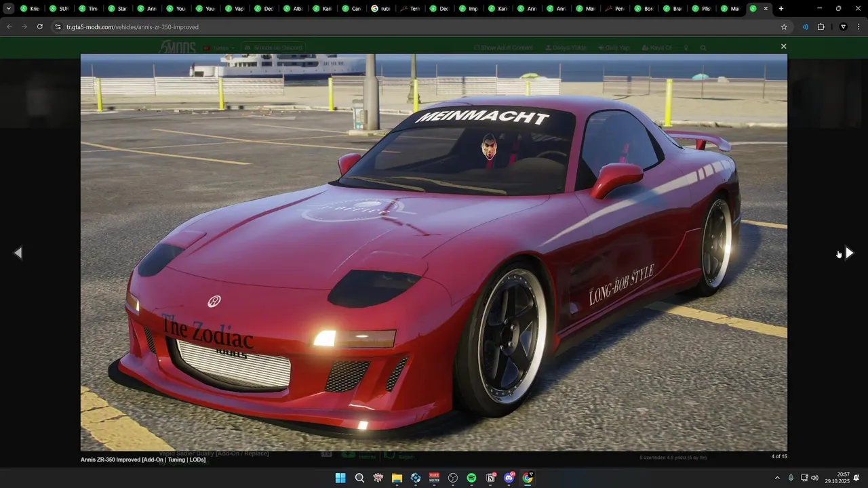Open the clock showing 20:57 29.10.2025
Screen dimensions: 868x488
[x=838, y=478]
